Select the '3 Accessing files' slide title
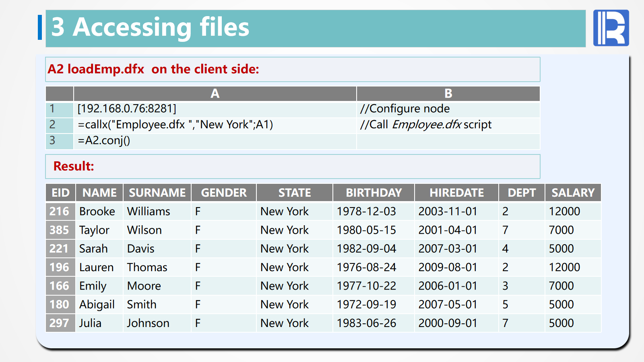Screen dimensions: 644x362 [150, 27]
